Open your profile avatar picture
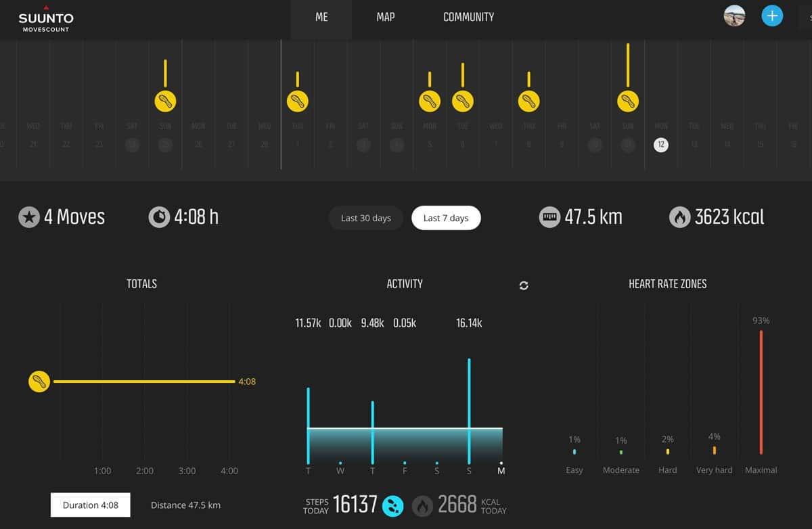 pyautogui.click(x=734, y=15)
